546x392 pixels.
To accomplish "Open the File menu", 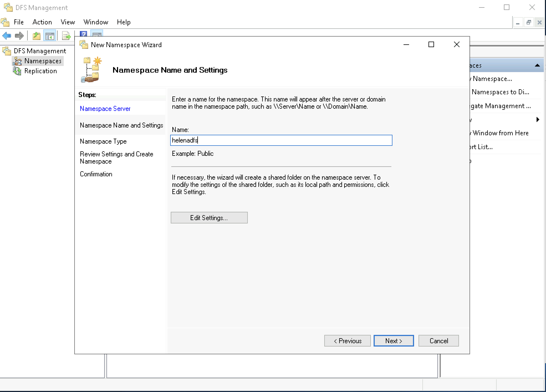I will pyautogui.click(x=19, y=22).
